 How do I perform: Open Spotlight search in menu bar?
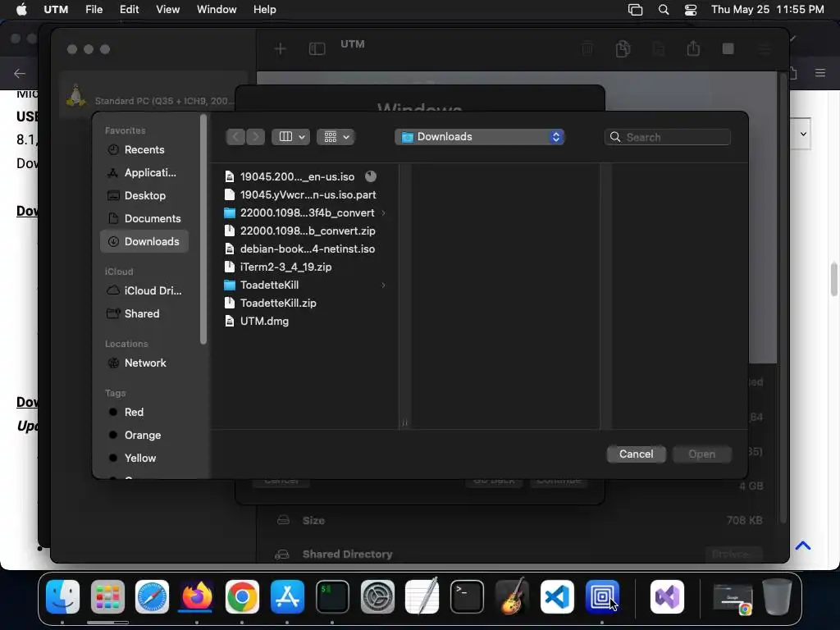[664, 10]
